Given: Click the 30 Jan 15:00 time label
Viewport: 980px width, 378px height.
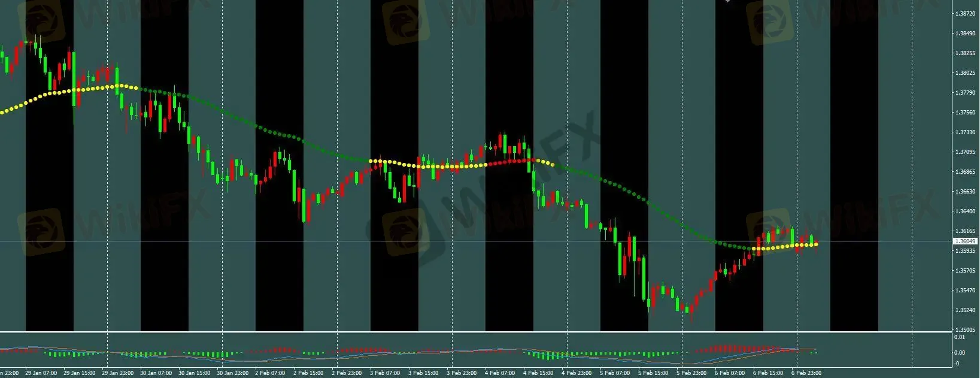Looking at the screenshot, I should pos(195,373).
